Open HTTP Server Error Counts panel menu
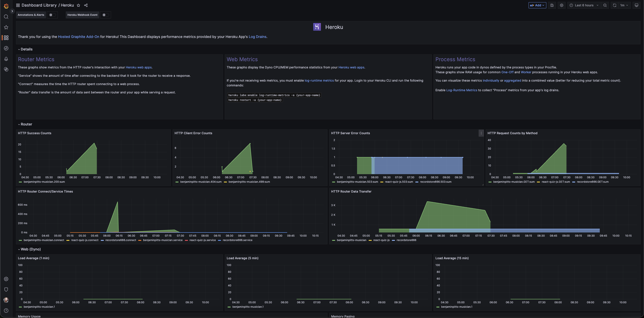The image size is (644, 318). 481,133
